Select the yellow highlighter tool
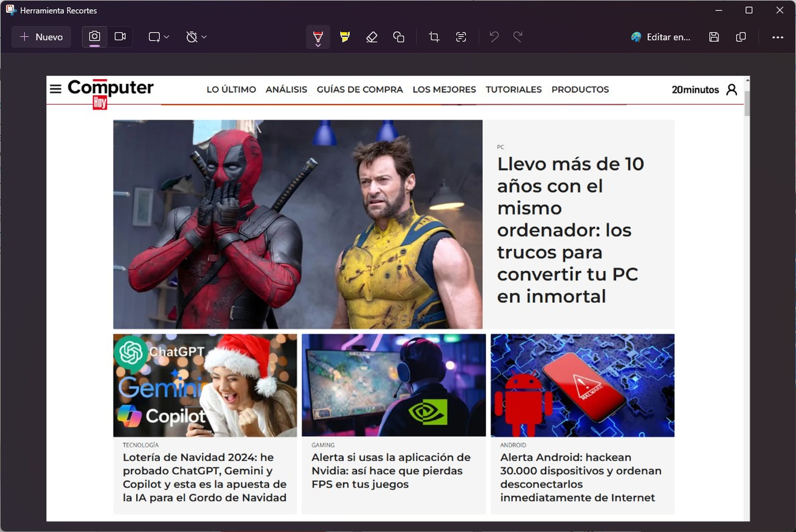Image resolution: width=796 pixels, height=532 pixels. coord(345,37)
